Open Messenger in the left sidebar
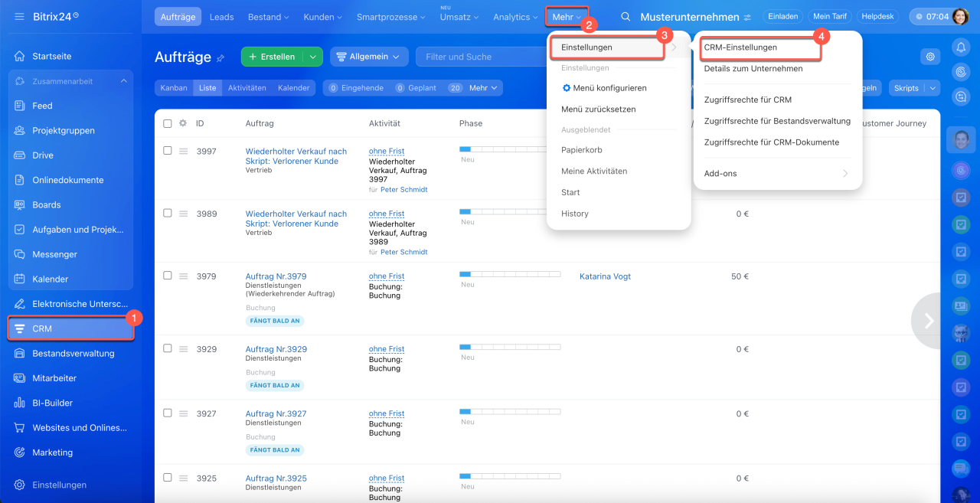Image resolution: width=980 pixels, height=503 pixels. (x=54, y=254)
